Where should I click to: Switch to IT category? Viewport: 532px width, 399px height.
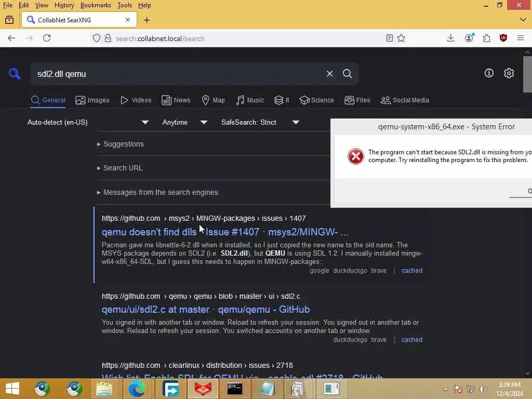[281, 100]
